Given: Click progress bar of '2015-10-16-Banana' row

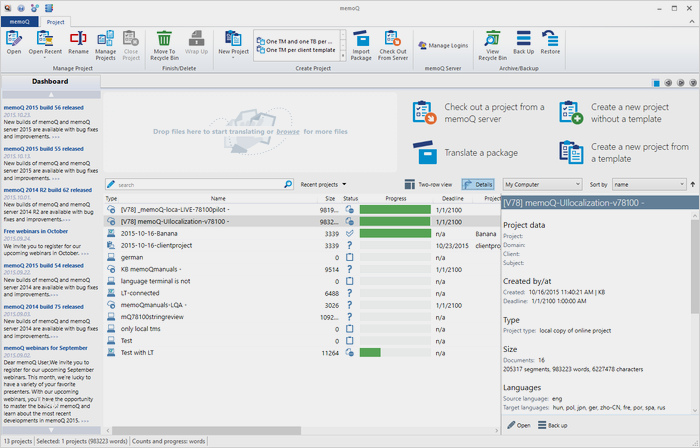Looking at the screenshot, I should (395, 233).
